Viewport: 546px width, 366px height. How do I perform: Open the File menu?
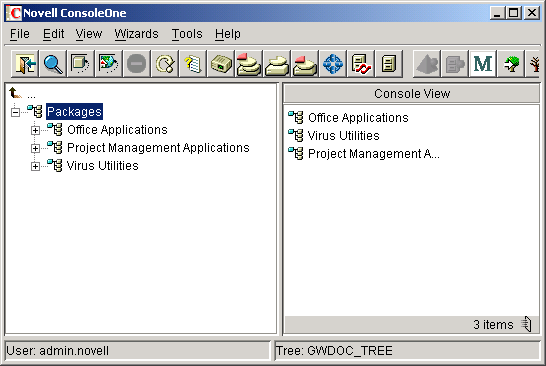point(20,34)
